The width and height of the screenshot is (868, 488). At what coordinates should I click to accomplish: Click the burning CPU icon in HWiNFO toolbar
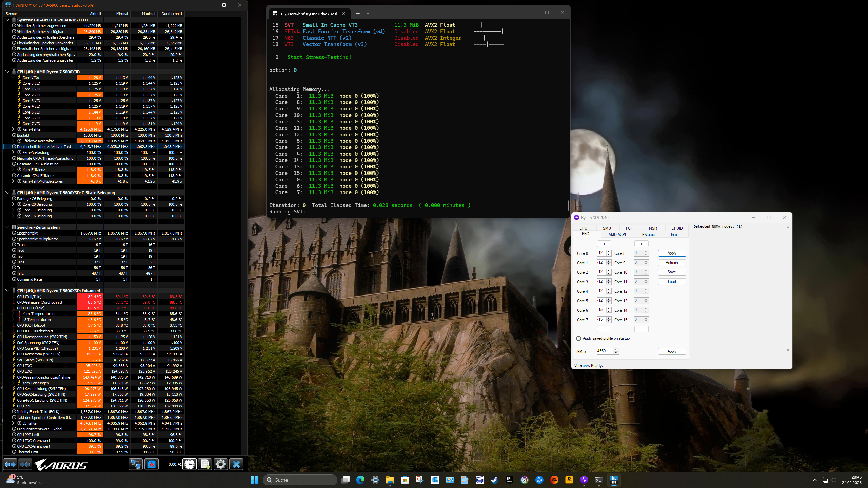click(152, 464)
